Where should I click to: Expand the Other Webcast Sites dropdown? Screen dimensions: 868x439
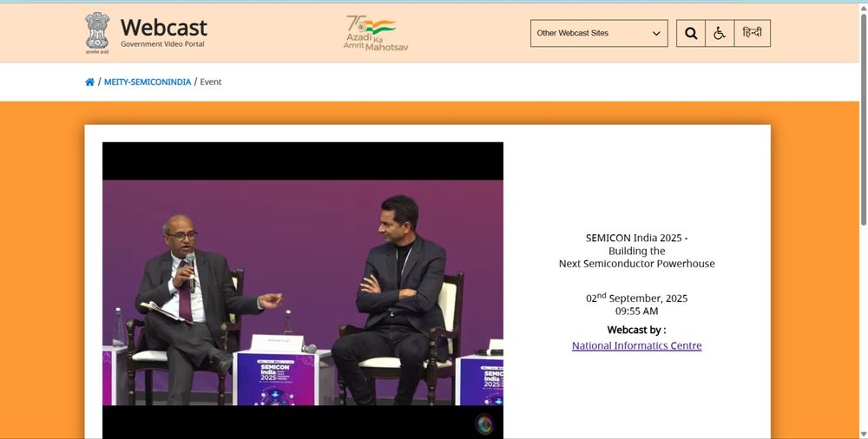click(x=599, y=33)
